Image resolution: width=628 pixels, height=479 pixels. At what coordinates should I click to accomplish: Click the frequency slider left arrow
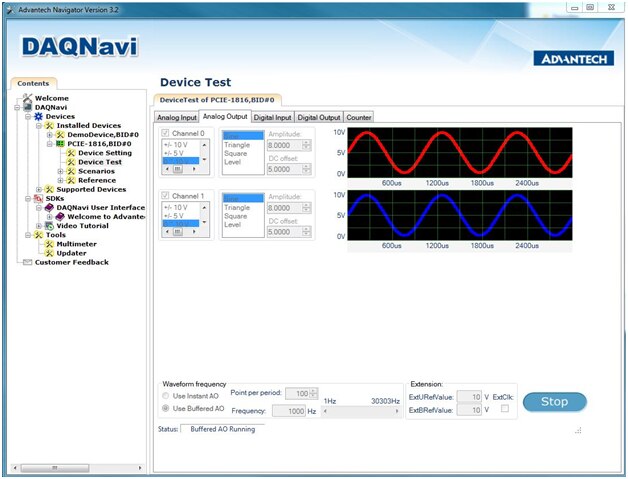[x=325, y=411]
